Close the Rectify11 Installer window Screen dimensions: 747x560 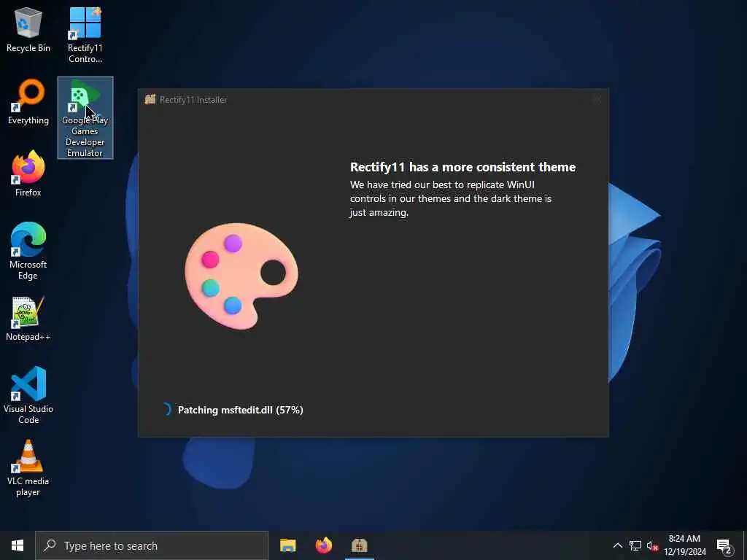pos(597,99)
